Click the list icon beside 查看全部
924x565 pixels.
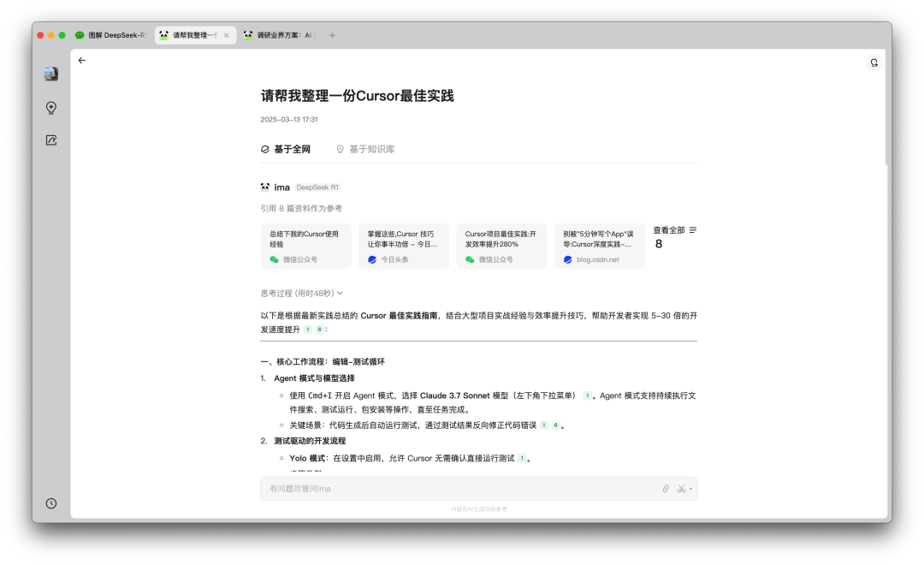[693, 230]
